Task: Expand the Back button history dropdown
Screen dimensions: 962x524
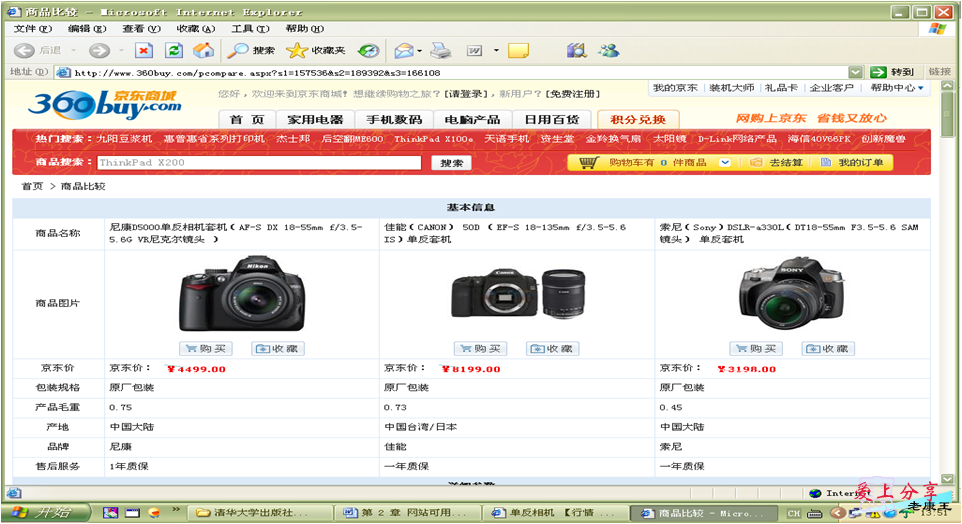Action: click(73, 51)
